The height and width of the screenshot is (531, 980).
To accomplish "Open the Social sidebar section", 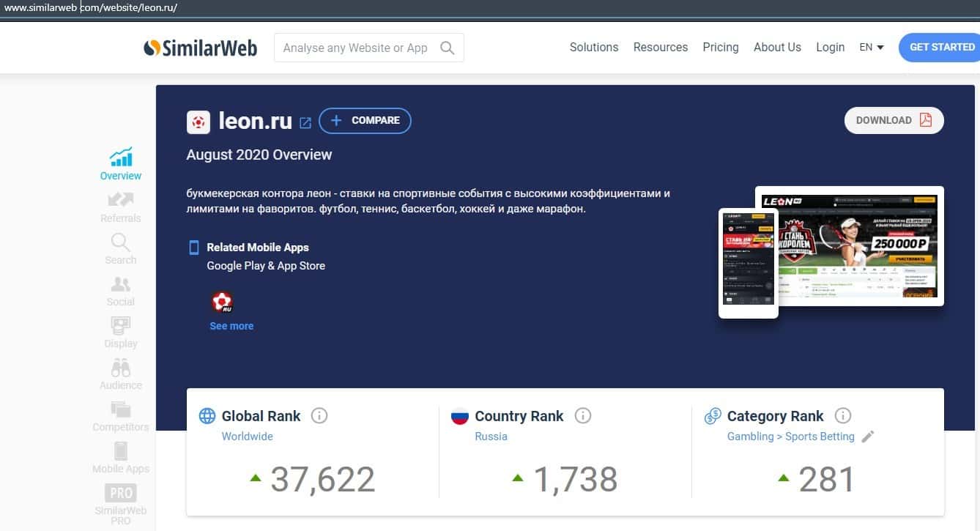I will 121,284.
